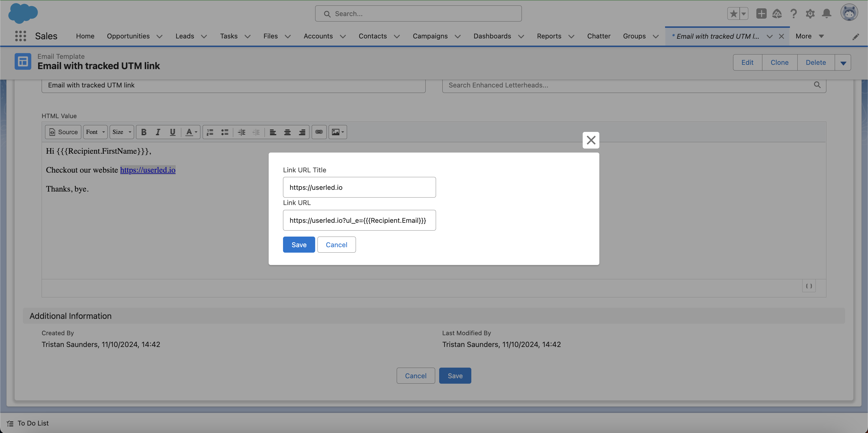Open the notifications bell
Viewport: 868px width, 433px height.
click(827, 13)
